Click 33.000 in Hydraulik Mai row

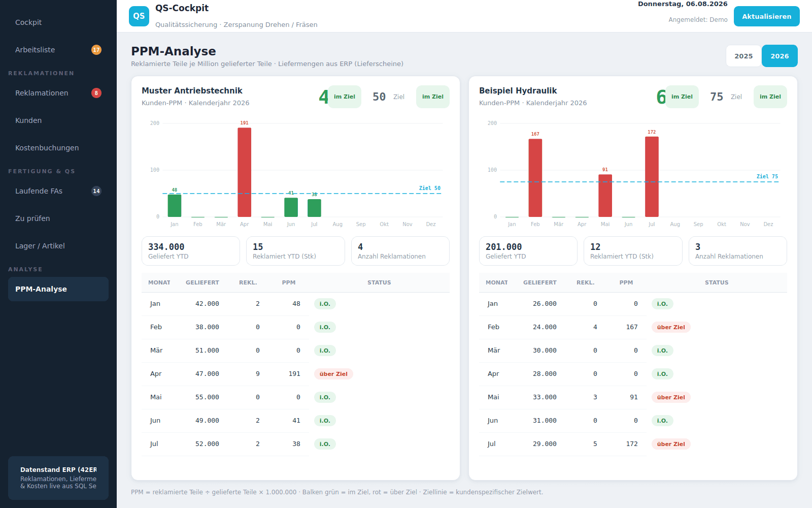tap(545, 397)
